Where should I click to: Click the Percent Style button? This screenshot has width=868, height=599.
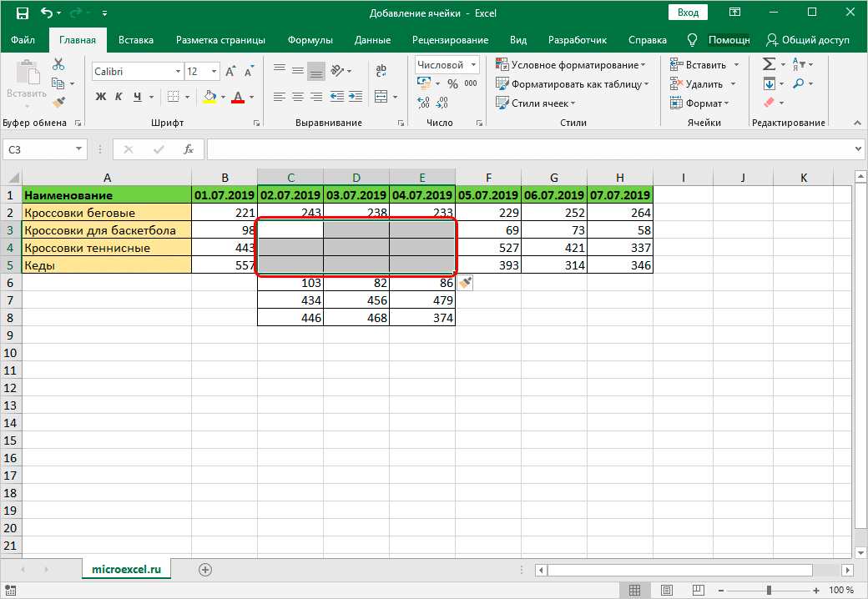[452, 83]
